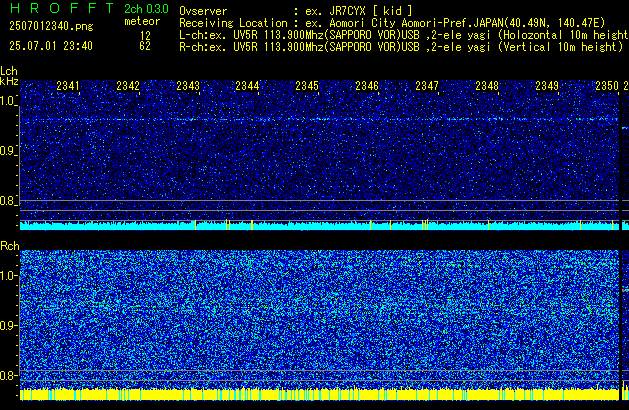The image size is (629, 410).
Task: Click the 2345 time marker
Action: click(307, 86)
